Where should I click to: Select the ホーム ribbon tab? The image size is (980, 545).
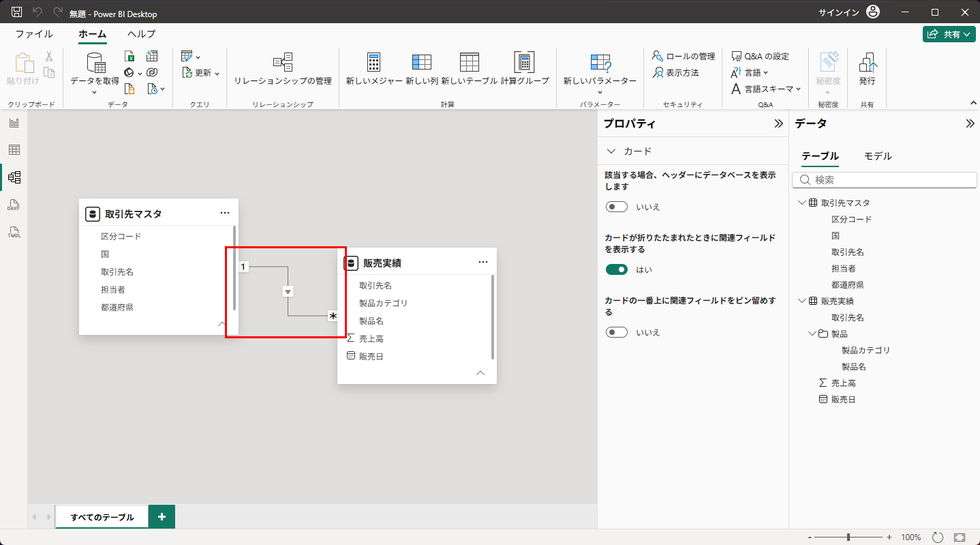coord(93,34)
